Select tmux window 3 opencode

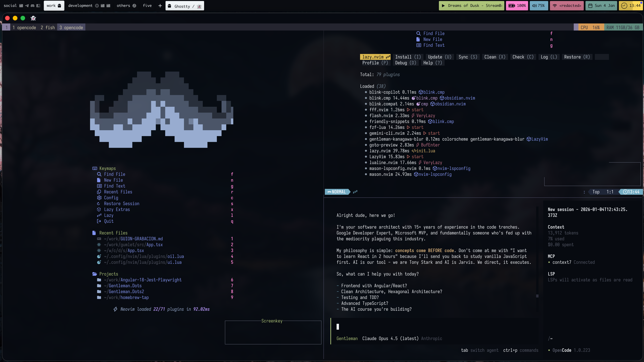(x=71, y=27)
